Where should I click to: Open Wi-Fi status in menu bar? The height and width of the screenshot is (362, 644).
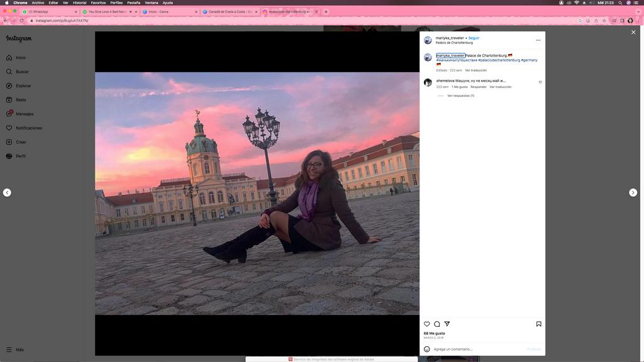(577, 3)
